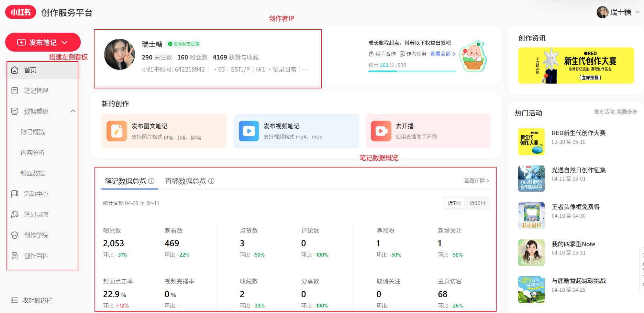Select the 近7日 period toggle

coord(454,203)
